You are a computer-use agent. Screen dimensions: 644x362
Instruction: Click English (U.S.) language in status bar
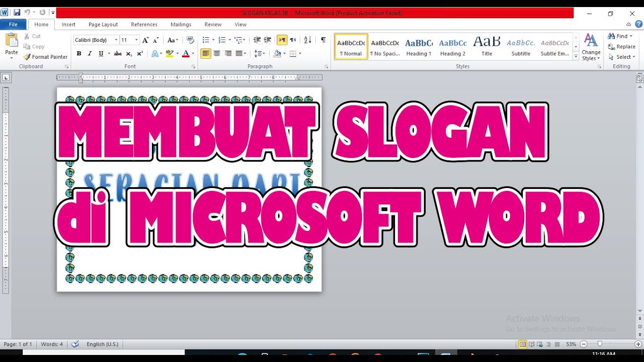click(103, 344)
